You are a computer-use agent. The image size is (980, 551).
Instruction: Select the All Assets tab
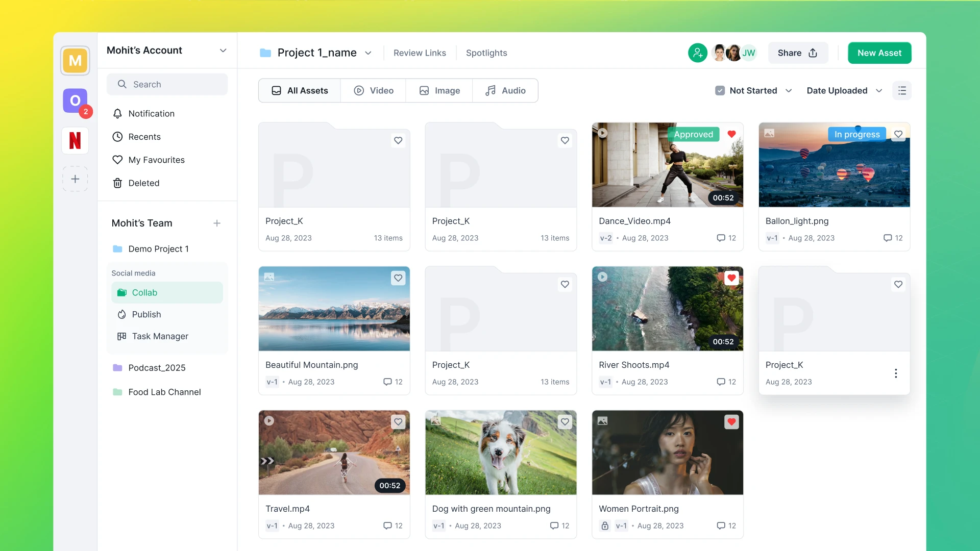tap(300, 90)
